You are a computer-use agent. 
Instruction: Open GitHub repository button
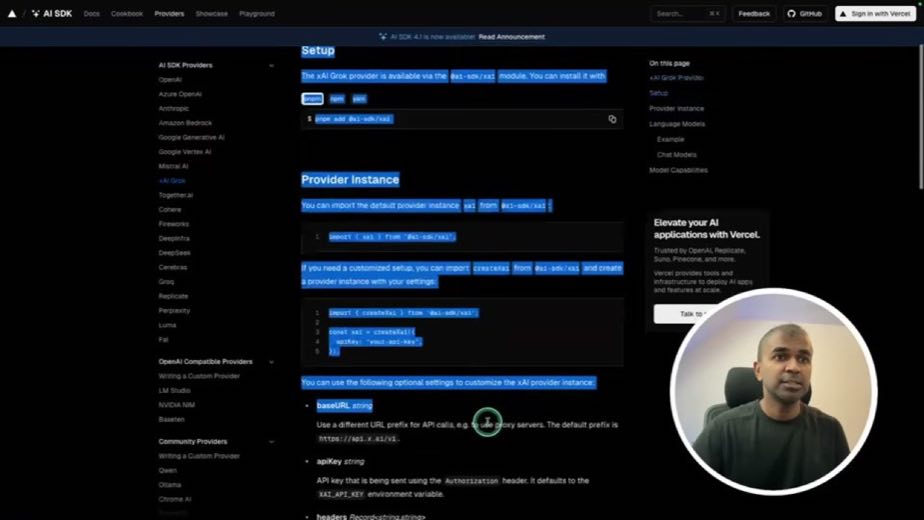tap(805, 14)
